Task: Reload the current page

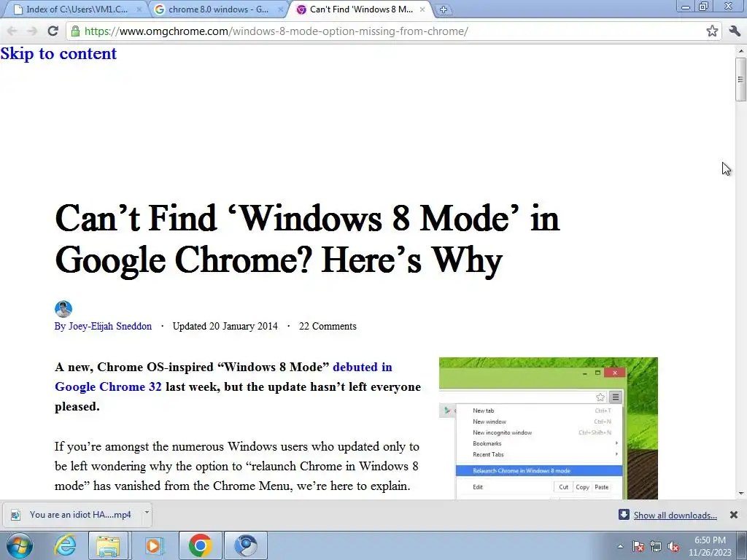Action: click(x=53, y=31)
